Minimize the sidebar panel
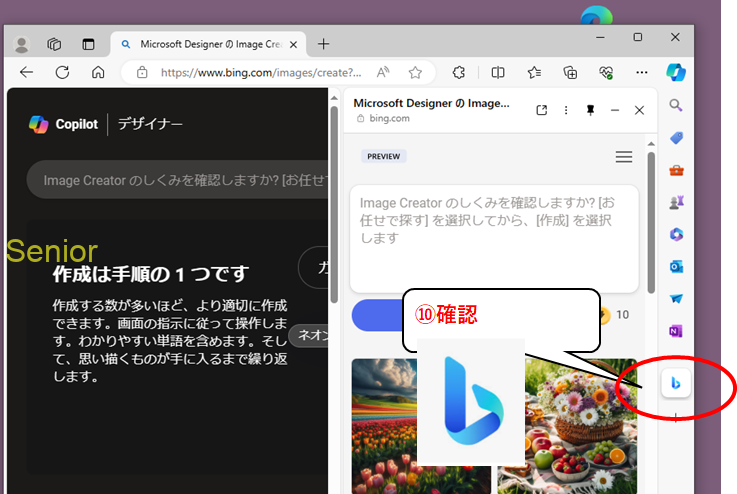This screenshot has height=494, width=737. pyautogui.click(x=615, y=110)
